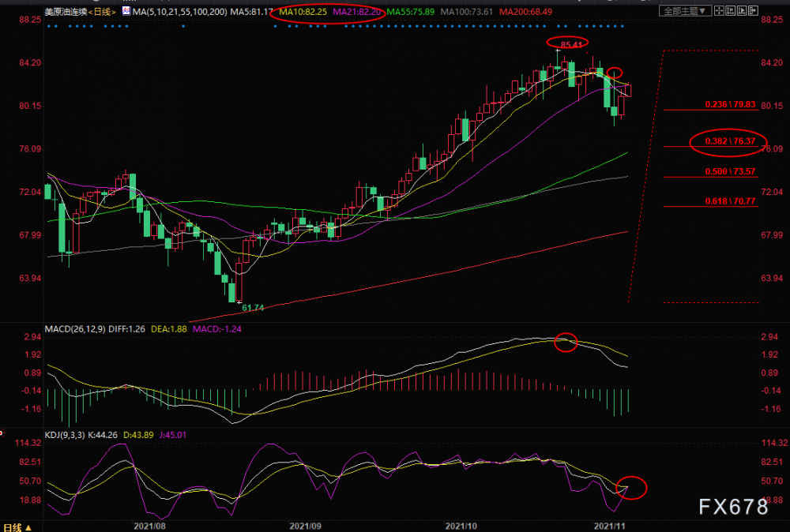
Task: Click the 82.51 KDJ scale on left axis
Action: tap(30, 462)
